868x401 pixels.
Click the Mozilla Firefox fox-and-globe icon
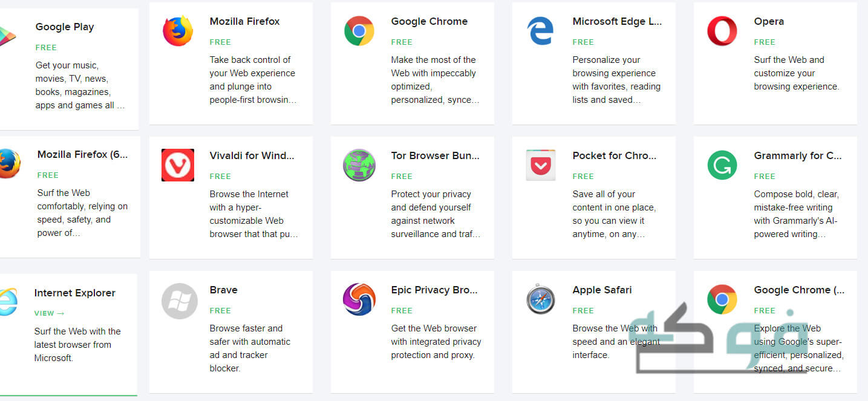(x=178, y=31)
